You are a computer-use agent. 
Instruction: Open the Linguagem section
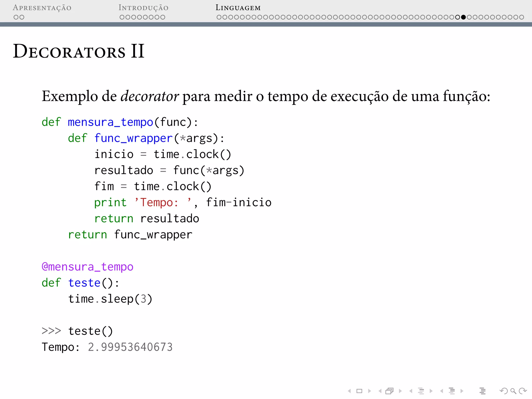point(238,8)
